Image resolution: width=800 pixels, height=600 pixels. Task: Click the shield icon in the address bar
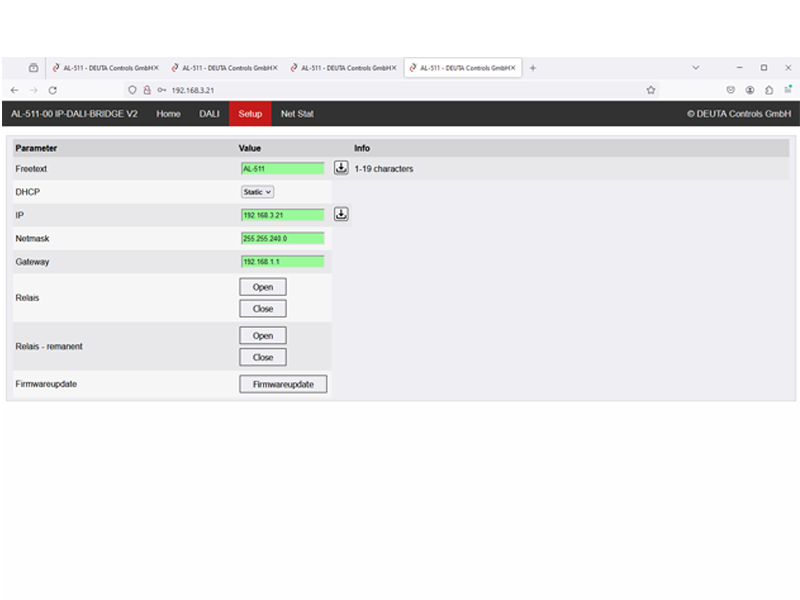pos(132,90)
